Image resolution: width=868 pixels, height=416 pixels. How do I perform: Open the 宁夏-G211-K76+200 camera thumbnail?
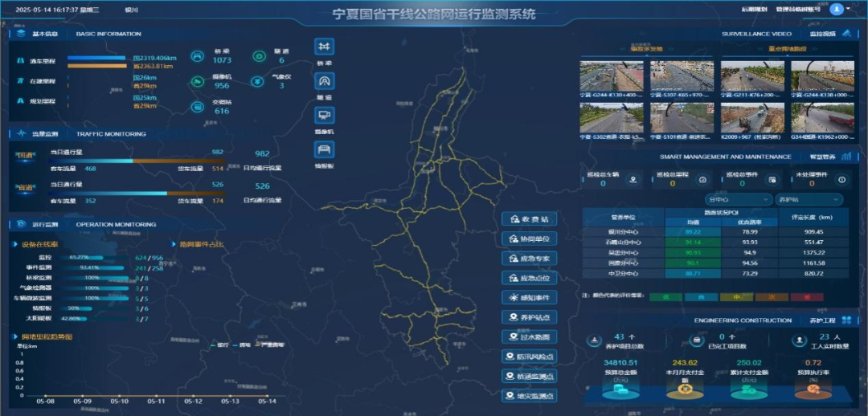coord(751,78)
